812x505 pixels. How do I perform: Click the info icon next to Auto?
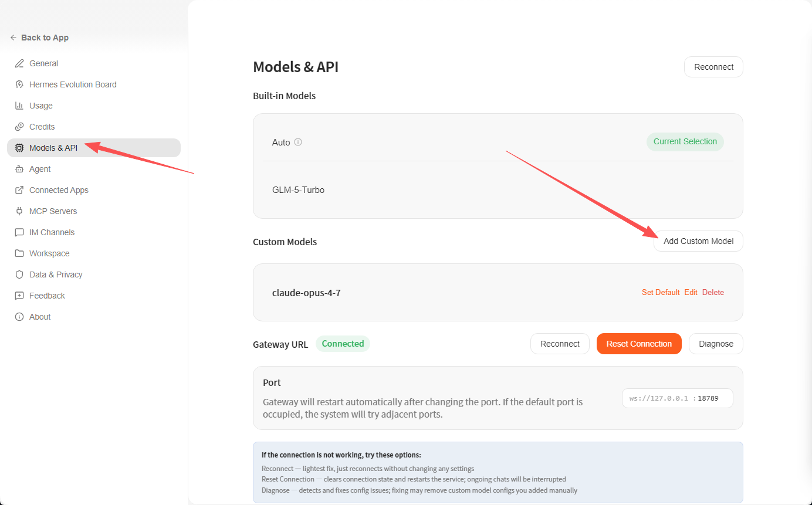[x=298, y=142]
